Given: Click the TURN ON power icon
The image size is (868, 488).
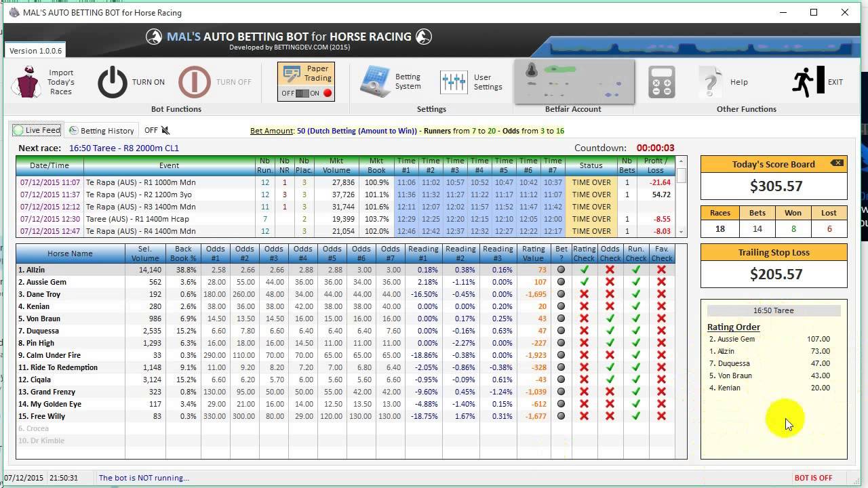Looking at the screenshot, I should 113,82.
